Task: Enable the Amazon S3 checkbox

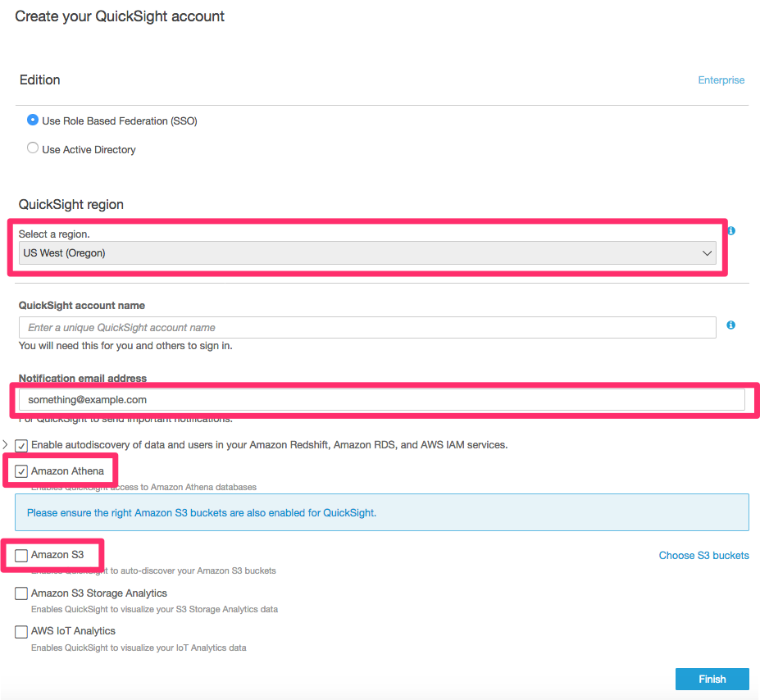Action: (x=21, y=556)
